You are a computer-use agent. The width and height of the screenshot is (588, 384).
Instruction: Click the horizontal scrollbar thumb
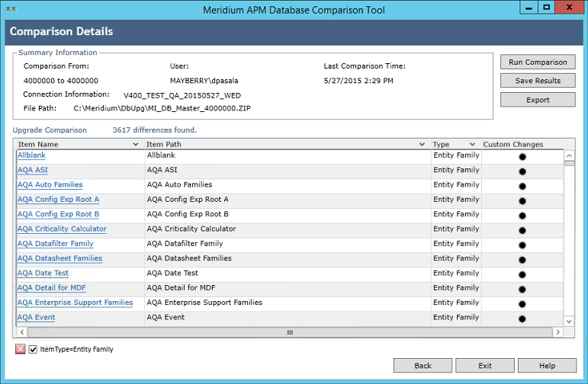point(290,332)
